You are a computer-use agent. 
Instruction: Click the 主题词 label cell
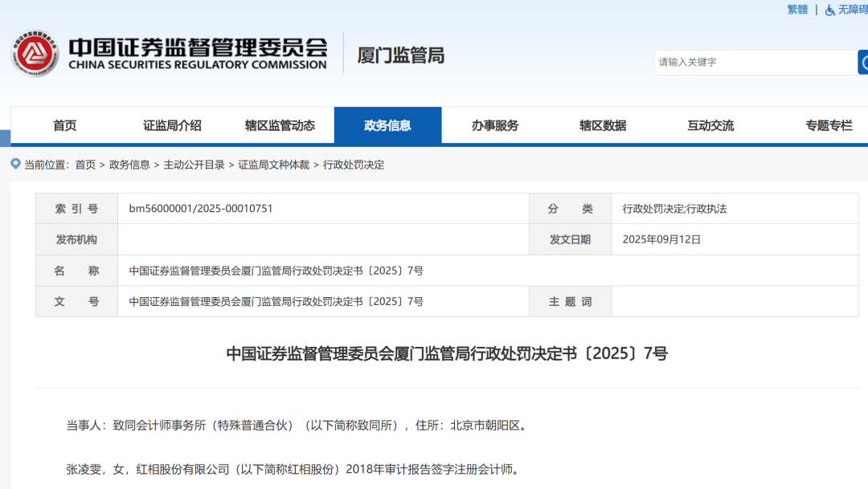coord(570,301)
